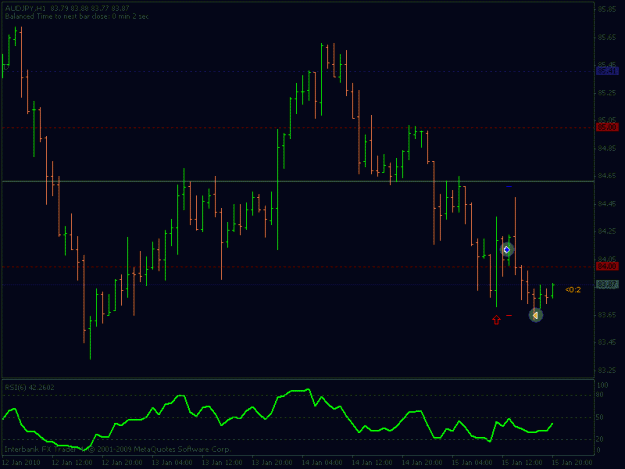Click the RSI(6) 42.2602 indicator label
Screen dimensions: 625x469
click(29, 387)
